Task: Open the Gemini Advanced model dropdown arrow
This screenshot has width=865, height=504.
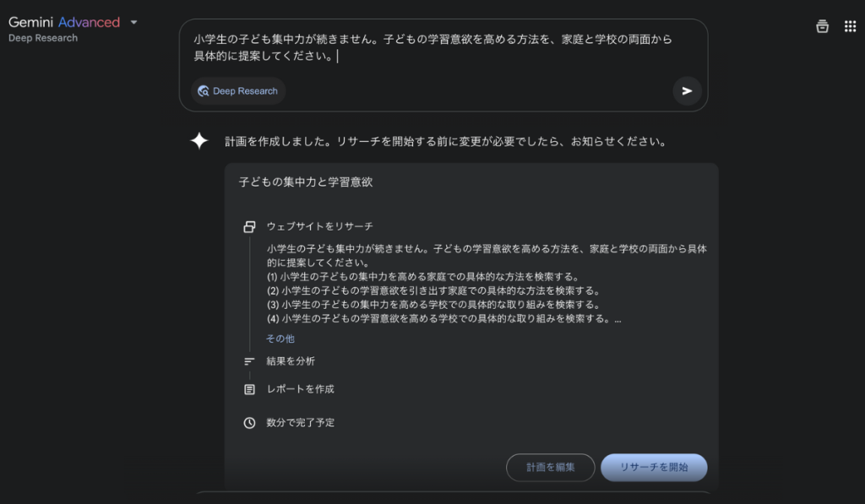Action: coord(133,23)
